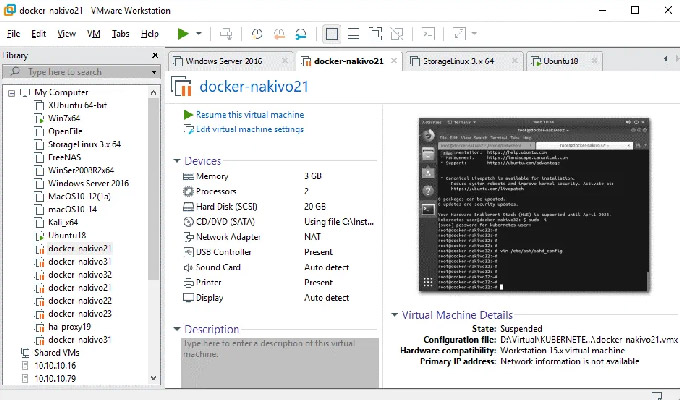Viewport: 680px width, 400px height.
Task: Close the docker-nakivo21 tab
Action: [394, 61]
